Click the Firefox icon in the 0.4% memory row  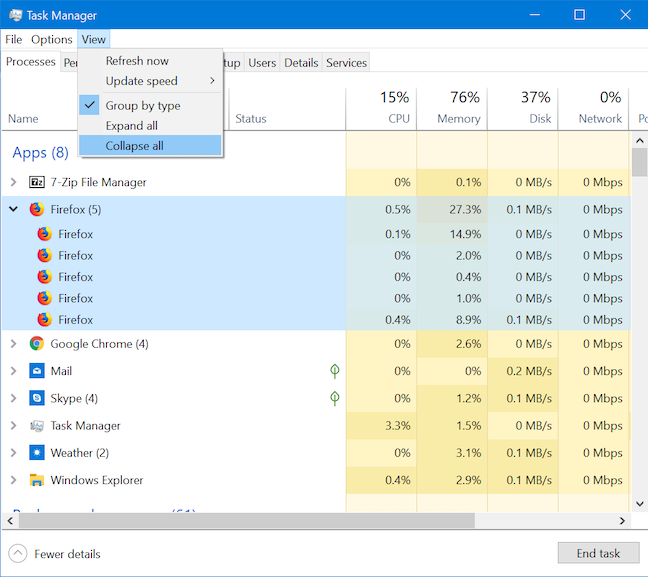45,277
